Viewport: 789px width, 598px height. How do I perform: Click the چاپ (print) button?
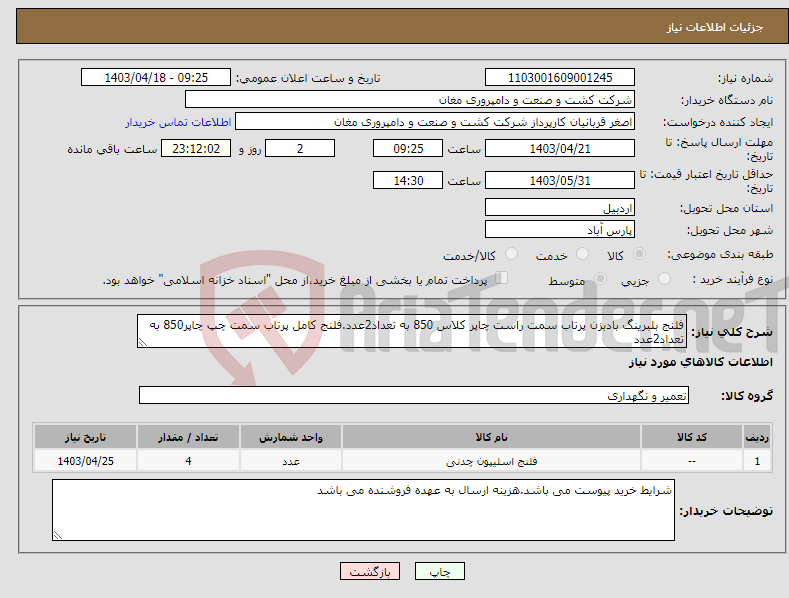pos(439,571)
